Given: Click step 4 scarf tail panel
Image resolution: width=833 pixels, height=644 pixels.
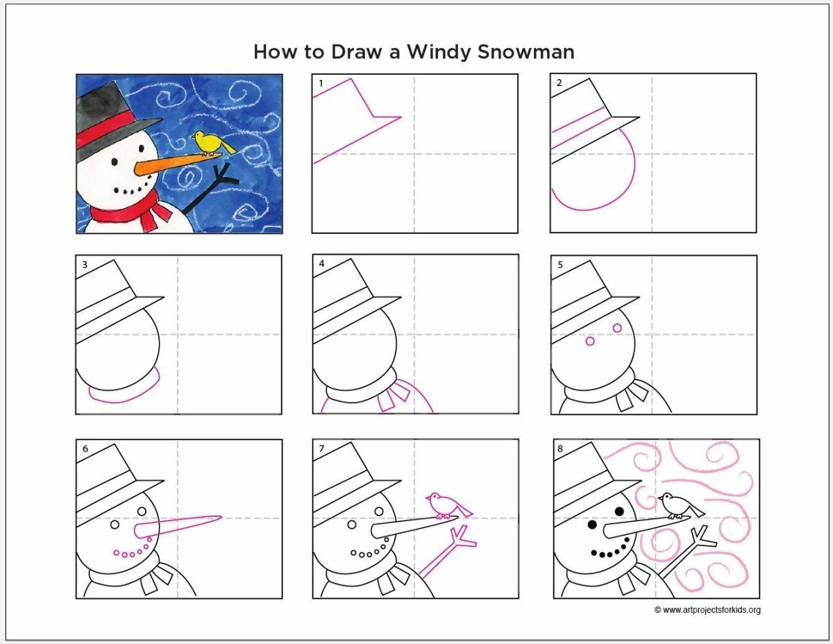Looking at the screenshot, I should pos(415,334).
